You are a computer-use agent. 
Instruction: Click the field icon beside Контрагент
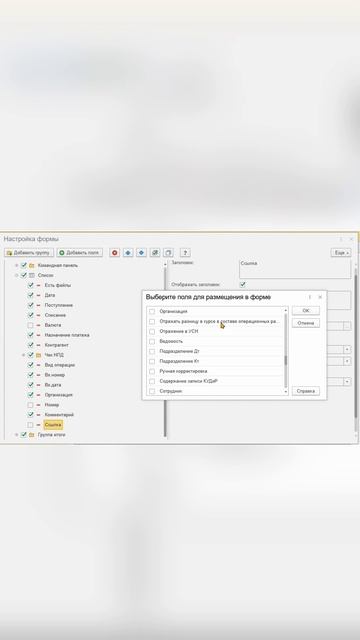click(x=39, y=345)
